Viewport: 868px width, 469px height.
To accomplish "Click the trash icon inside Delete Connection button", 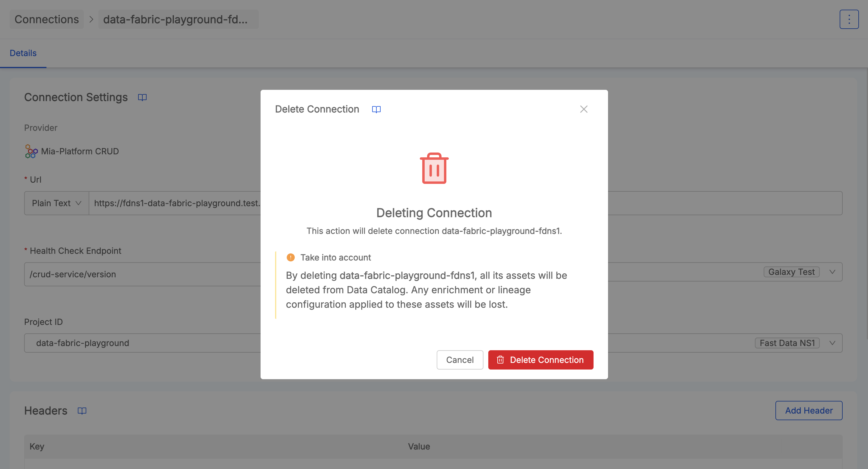I will pos(500,360).
